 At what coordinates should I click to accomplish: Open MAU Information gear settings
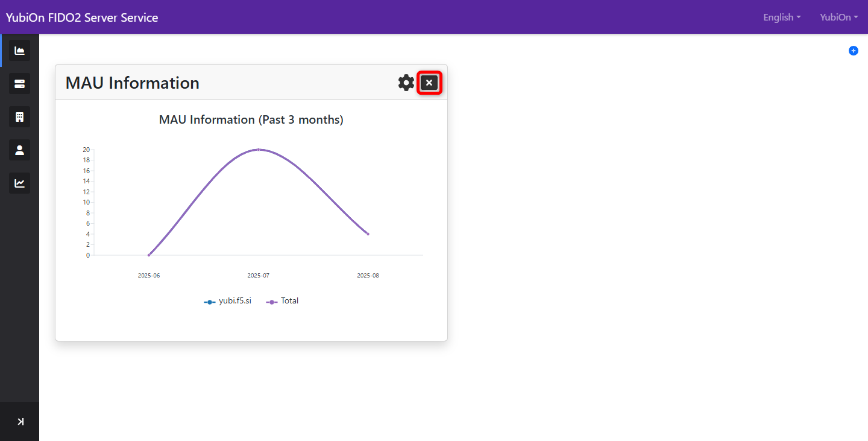406,83
